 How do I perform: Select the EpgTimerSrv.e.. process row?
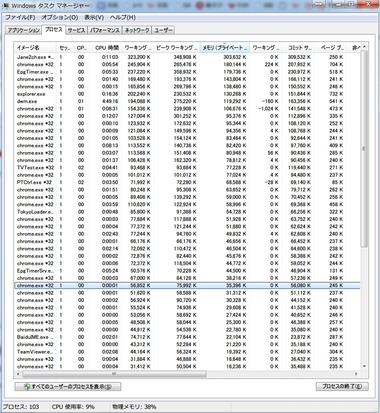[x=187, y=271]
